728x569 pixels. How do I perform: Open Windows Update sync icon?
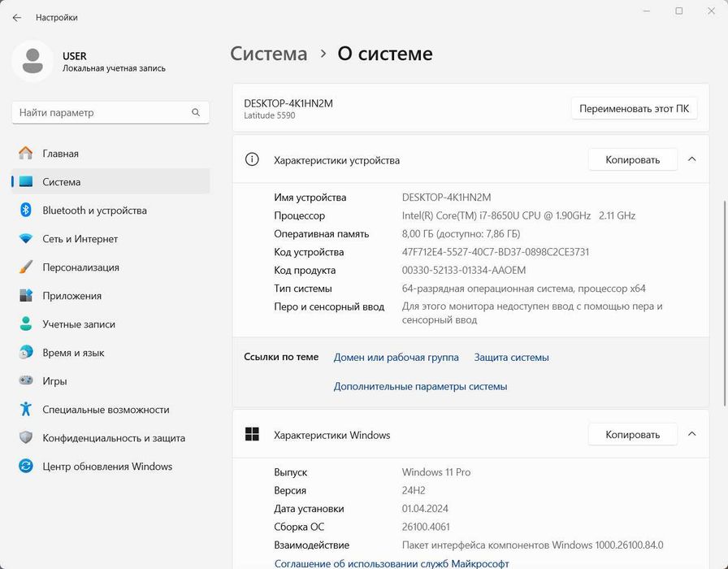[26, 467]
